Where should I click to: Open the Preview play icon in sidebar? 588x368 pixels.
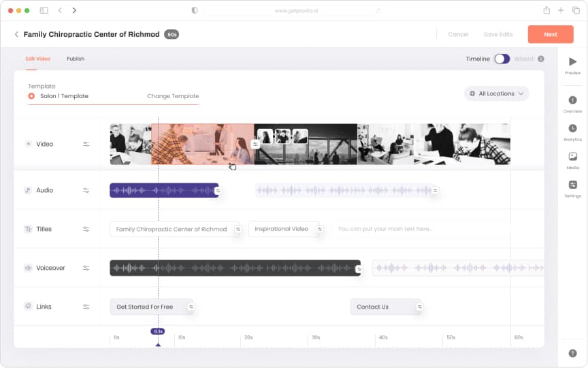point(572,62)
